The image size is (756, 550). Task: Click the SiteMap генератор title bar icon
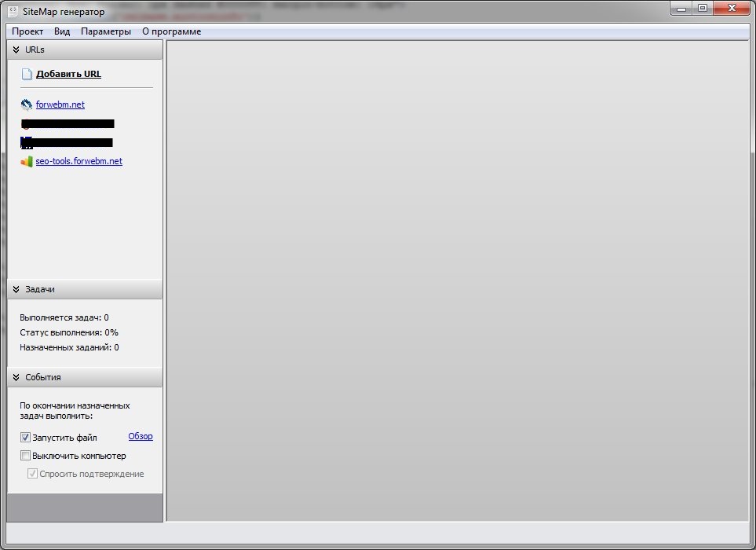[13, 11]
